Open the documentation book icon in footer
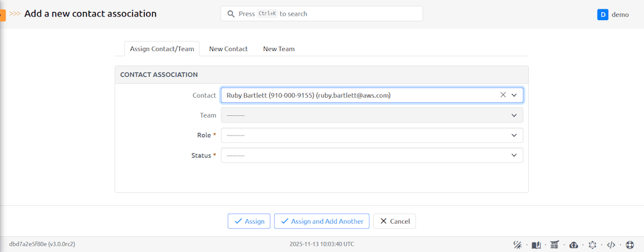This screenshot has width=644, height=252. [536, 244]
